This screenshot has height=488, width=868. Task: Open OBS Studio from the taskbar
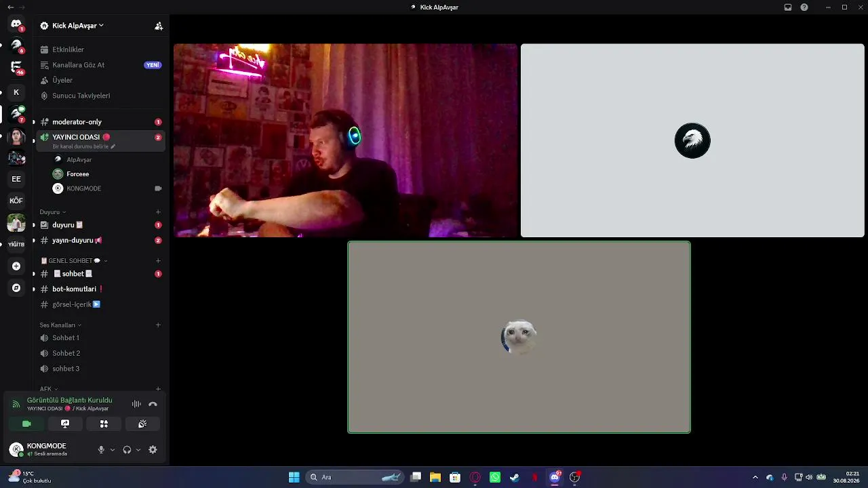click(x=574, y=477)
